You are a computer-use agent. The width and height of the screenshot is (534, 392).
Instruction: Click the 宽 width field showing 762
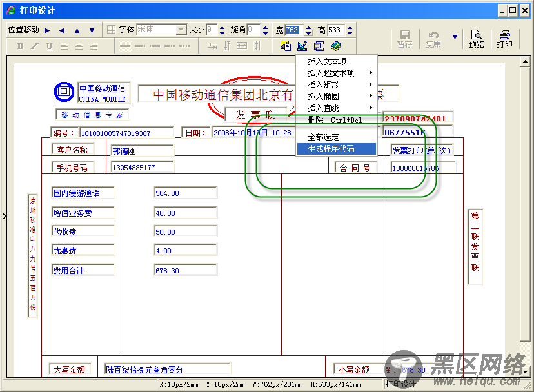click(294, 30)
